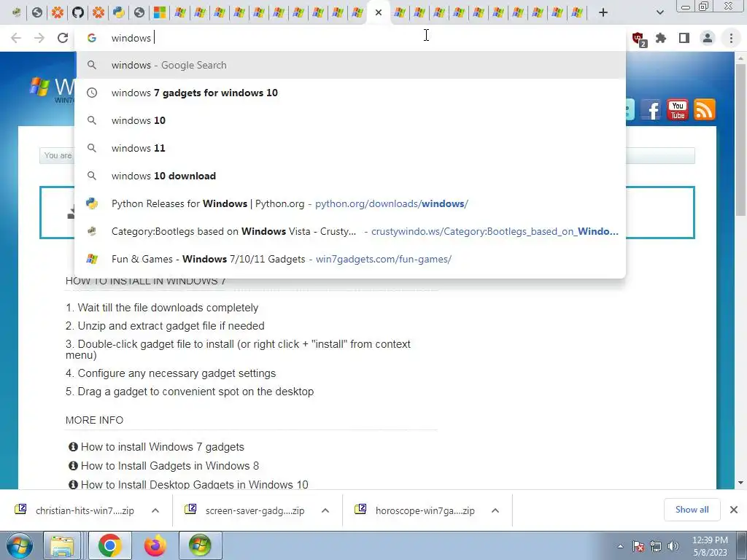Open the taskbar clock and date
The image size is (747, 560).
click(710, 546)
